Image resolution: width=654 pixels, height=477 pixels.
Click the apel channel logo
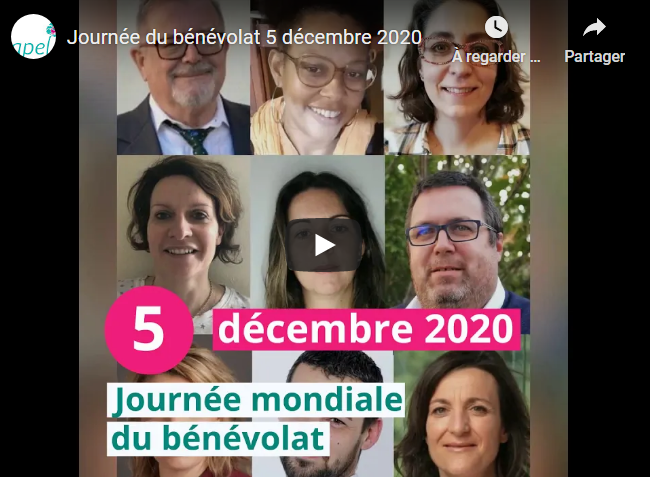pyautogui.click(x=33, y=37)
